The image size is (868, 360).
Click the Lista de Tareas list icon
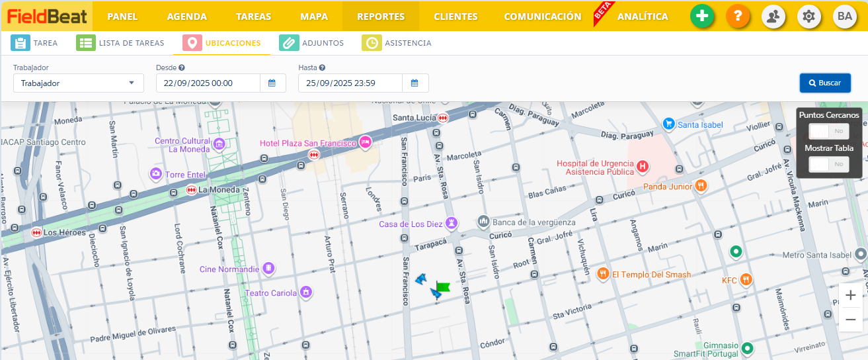pos(85,43)
